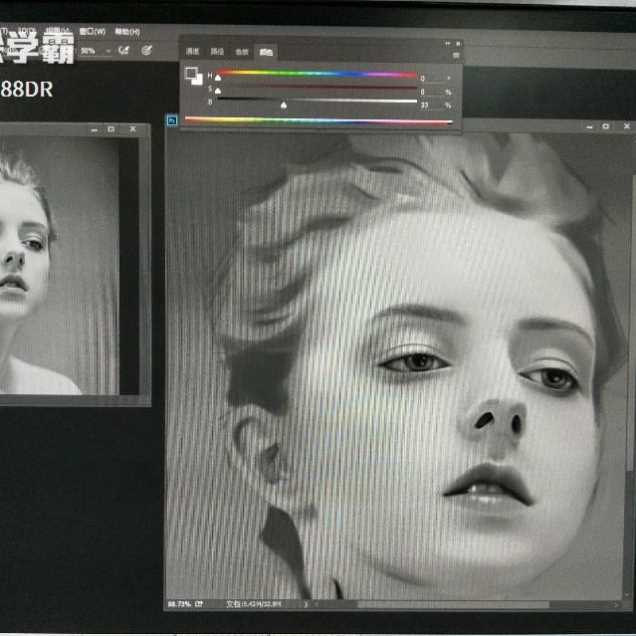This screenshot has width=636, height=636.
Task: Click the reference portrait photo in small window
Action: (60, 266)
